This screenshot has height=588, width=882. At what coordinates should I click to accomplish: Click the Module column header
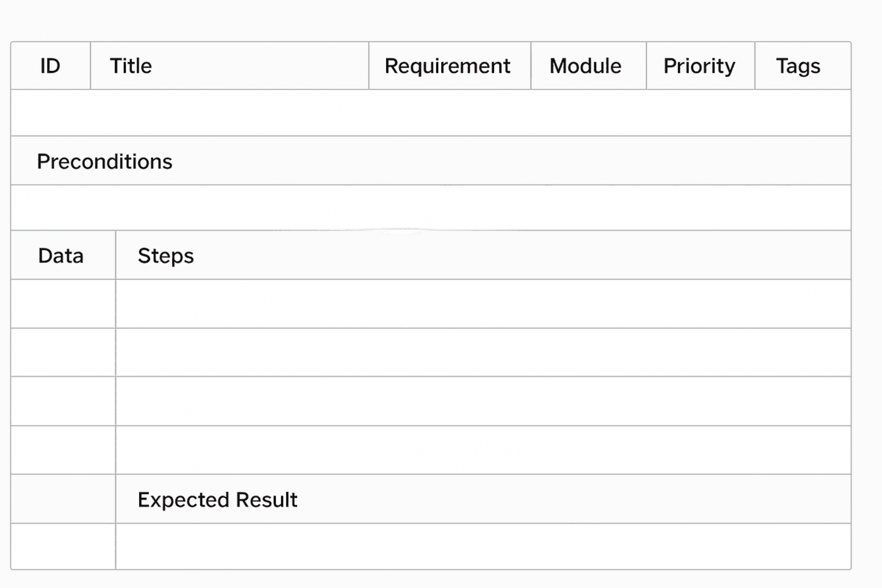tap(585, 66)
